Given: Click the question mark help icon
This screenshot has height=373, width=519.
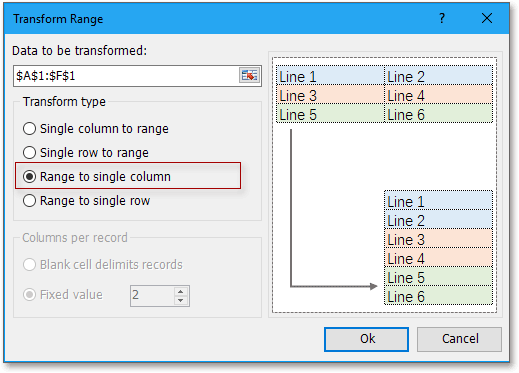Looking at the screenshot, I should [x=442, y=18].
